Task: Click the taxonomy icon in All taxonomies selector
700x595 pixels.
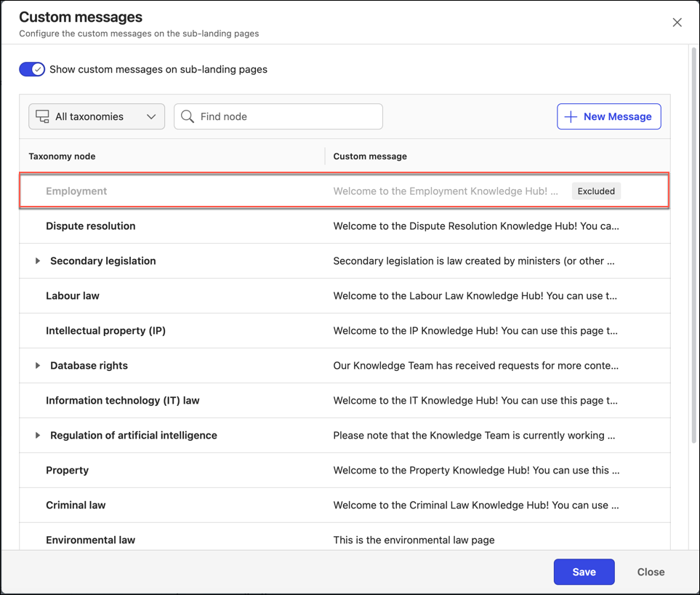Action: pos(43,116)
